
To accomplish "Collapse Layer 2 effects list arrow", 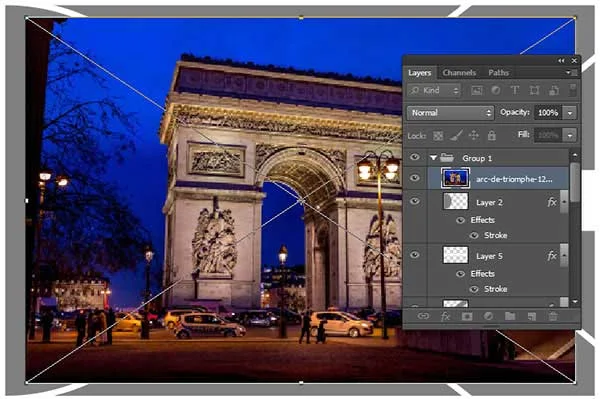I will [564, 202].
